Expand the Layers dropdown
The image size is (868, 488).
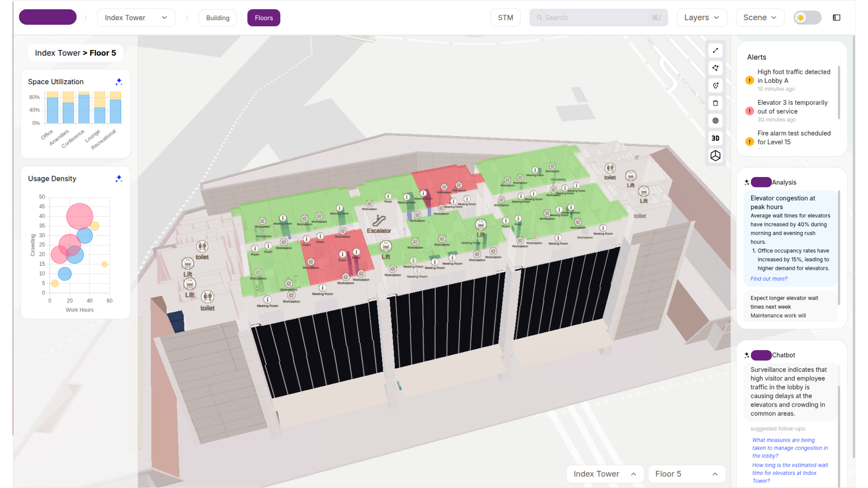[702, 18]
